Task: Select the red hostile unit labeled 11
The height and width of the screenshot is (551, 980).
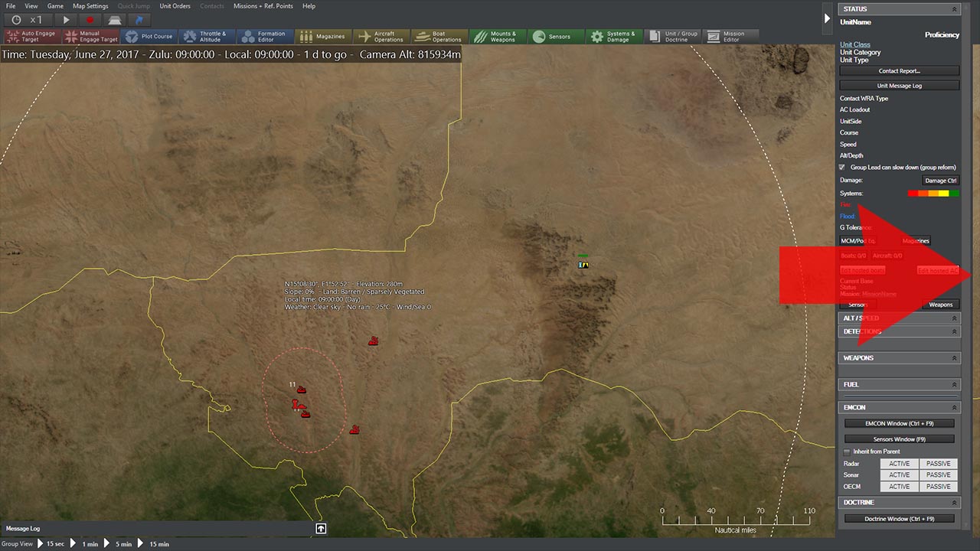Action: click(302, 390)
